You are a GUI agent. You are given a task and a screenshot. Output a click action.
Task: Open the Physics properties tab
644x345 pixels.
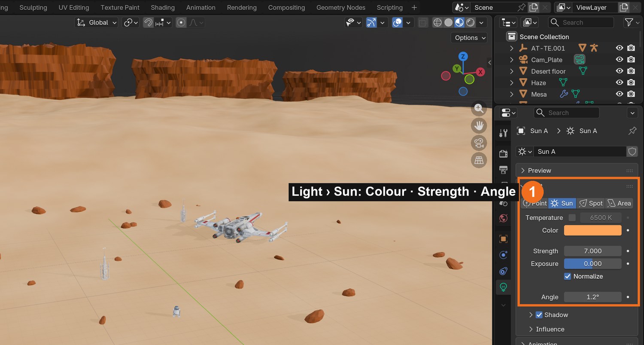click(x=503, y=255)
